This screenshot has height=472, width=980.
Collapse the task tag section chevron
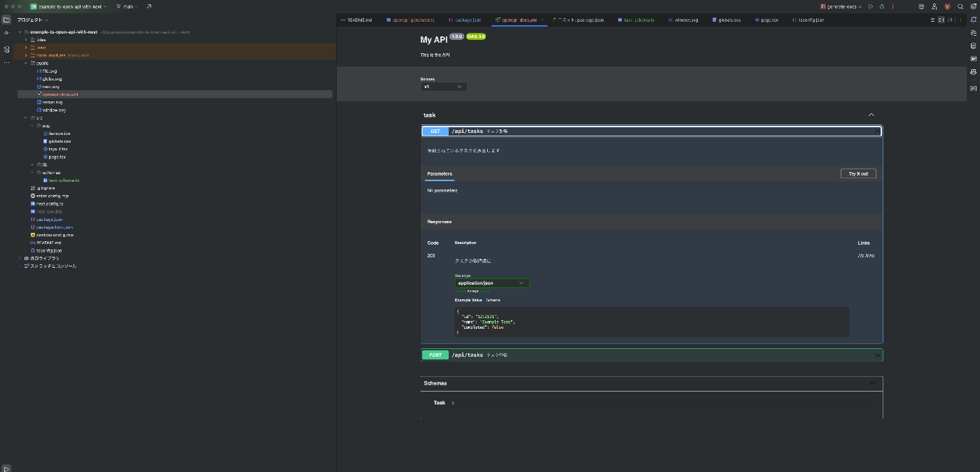pos(871,115)
